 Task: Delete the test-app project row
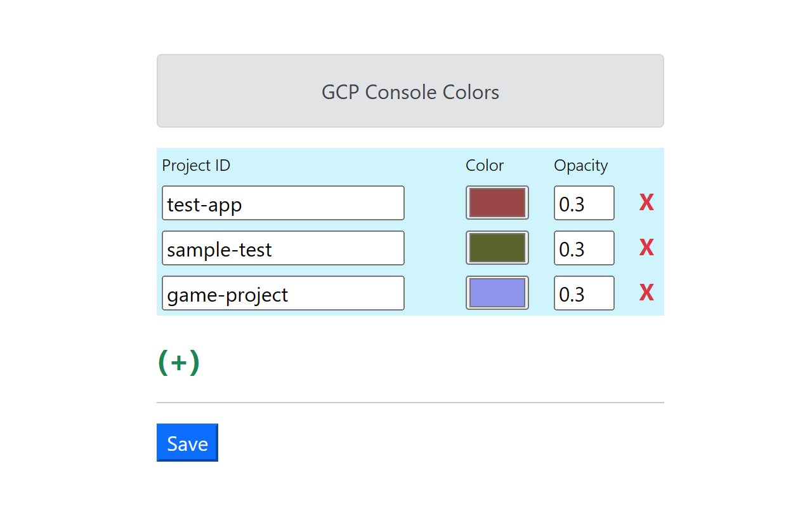pos(646,203)
